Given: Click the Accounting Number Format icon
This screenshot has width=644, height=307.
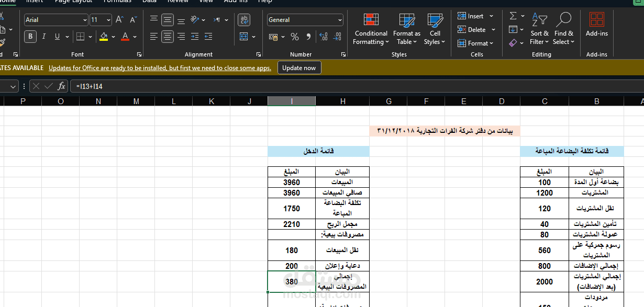Looking at the screenshot, I should coord(273,37).
